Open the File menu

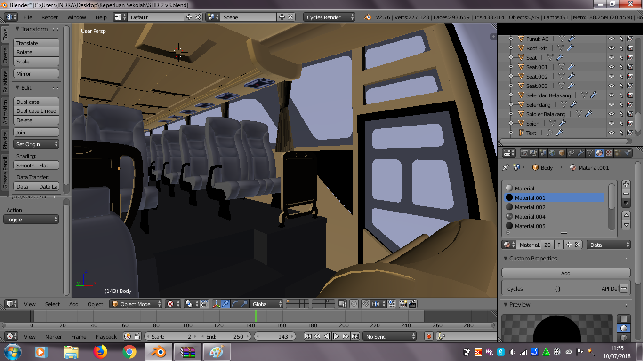28,17
